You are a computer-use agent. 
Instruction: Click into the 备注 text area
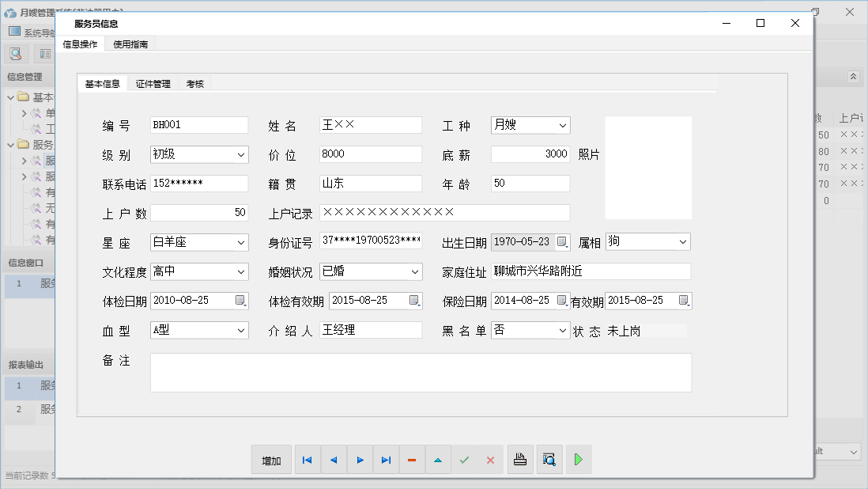(x=421, y=373)
